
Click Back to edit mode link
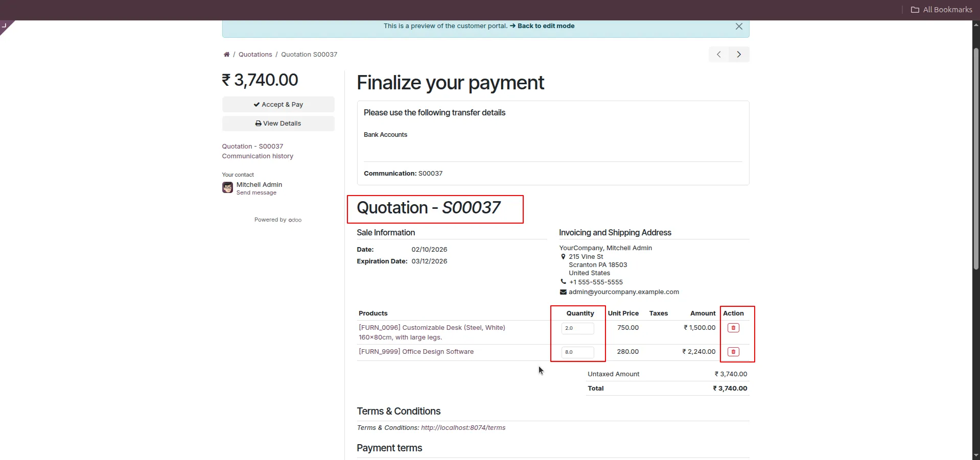[546, 26]
